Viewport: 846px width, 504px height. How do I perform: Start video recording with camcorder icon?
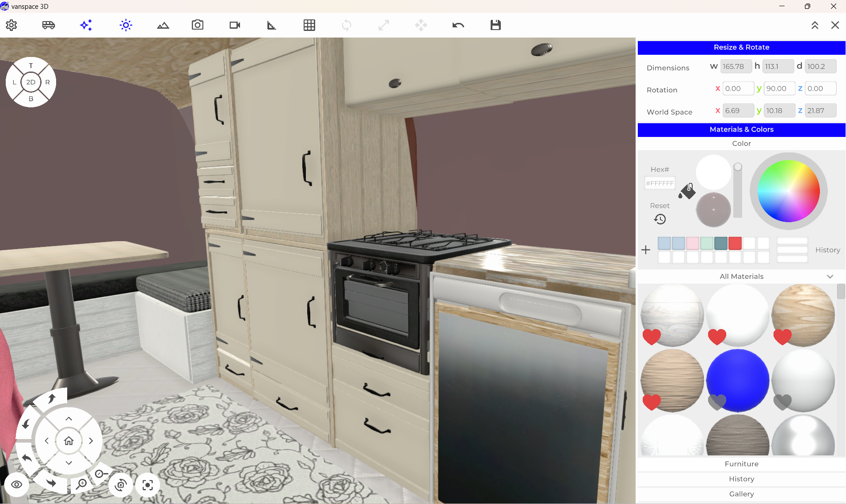[x=235, y=25]
